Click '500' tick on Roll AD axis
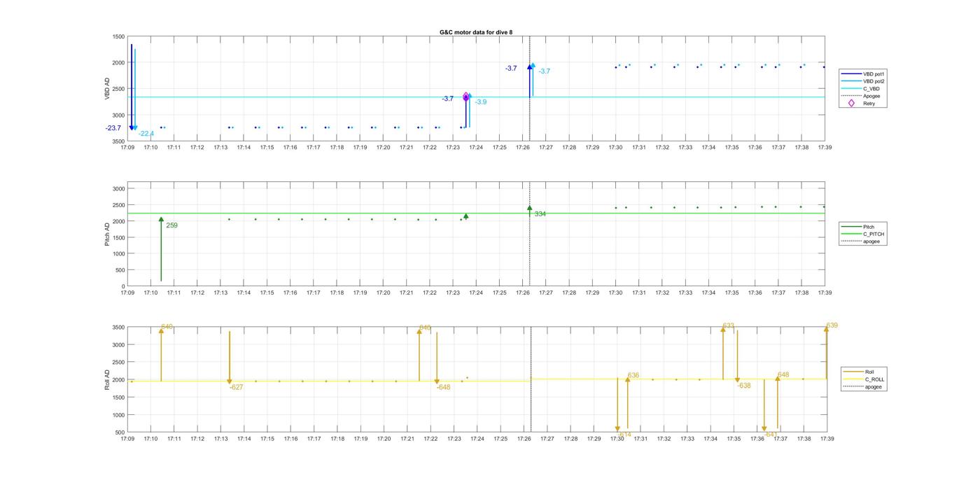 pyautogui.click(x=120, y=432)
